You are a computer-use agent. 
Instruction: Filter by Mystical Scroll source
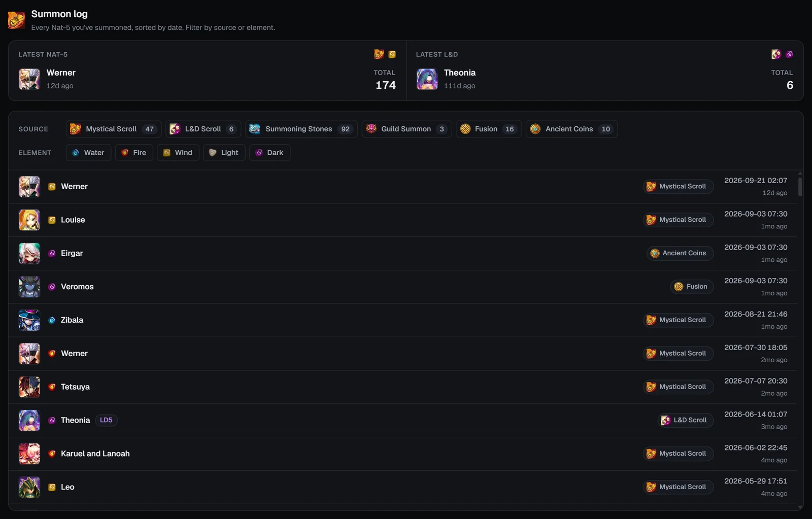point(114,129)
